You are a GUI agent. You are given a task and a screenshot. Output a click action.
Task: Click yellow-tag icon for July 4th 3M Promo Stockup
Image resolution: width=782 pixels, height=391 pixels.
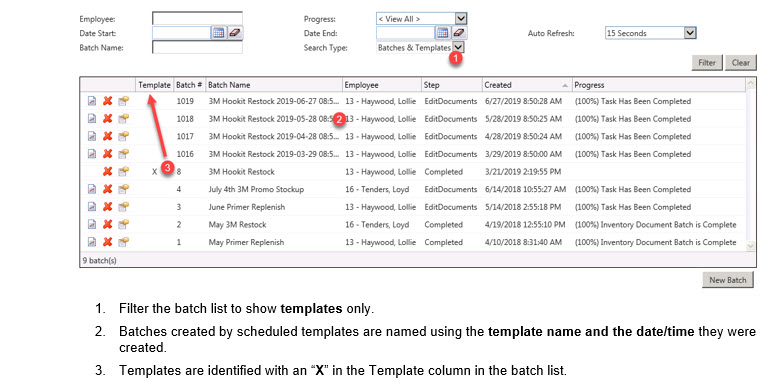(x=123, y=189)
